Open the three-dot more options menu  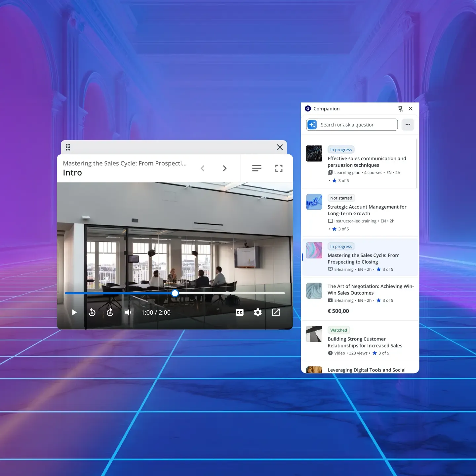408,125
